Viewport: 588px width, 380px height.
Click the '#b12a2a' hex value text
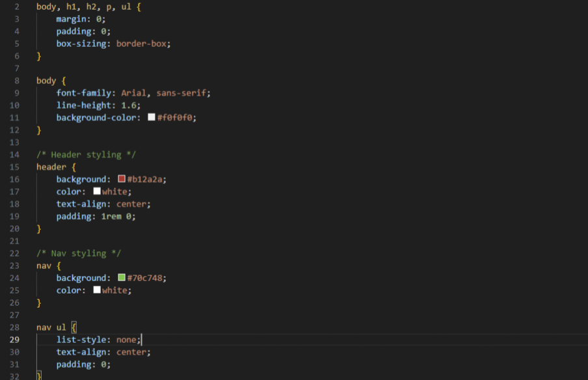pos(145,180)
